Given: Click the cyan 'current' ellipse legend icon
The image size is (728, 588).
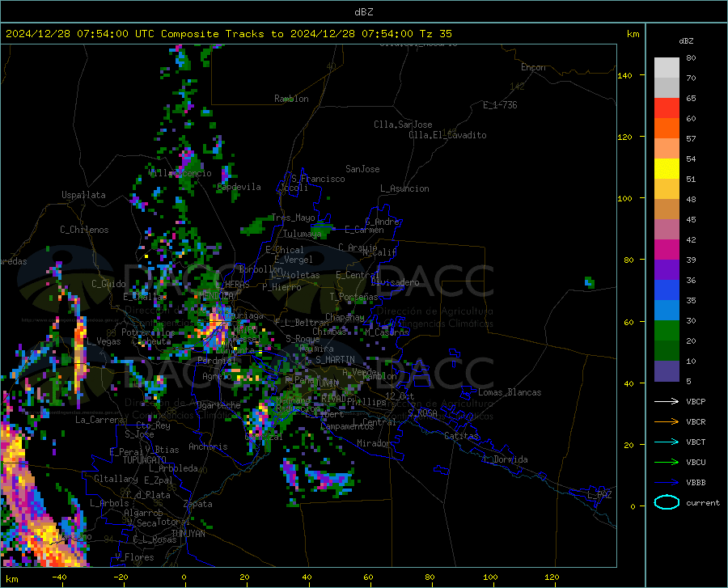Looking at the screenshot, I should (x=667, y=502).
